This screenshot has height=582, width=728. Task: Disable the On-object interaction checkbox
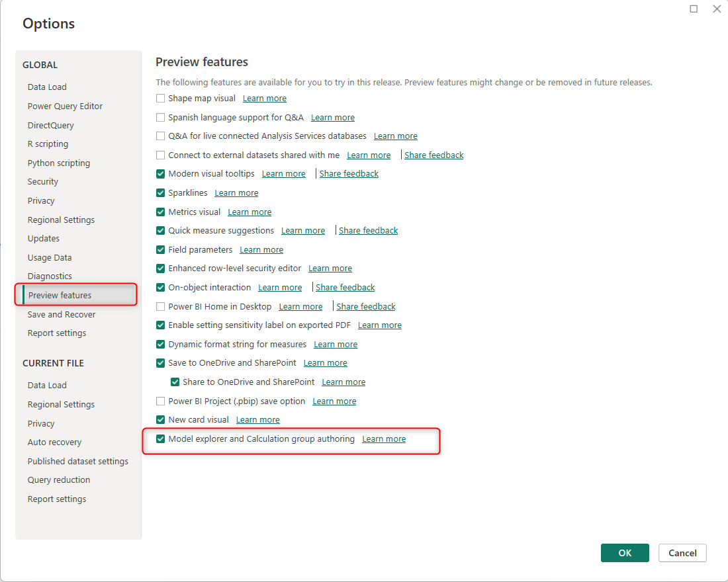(x=160, y=288)
